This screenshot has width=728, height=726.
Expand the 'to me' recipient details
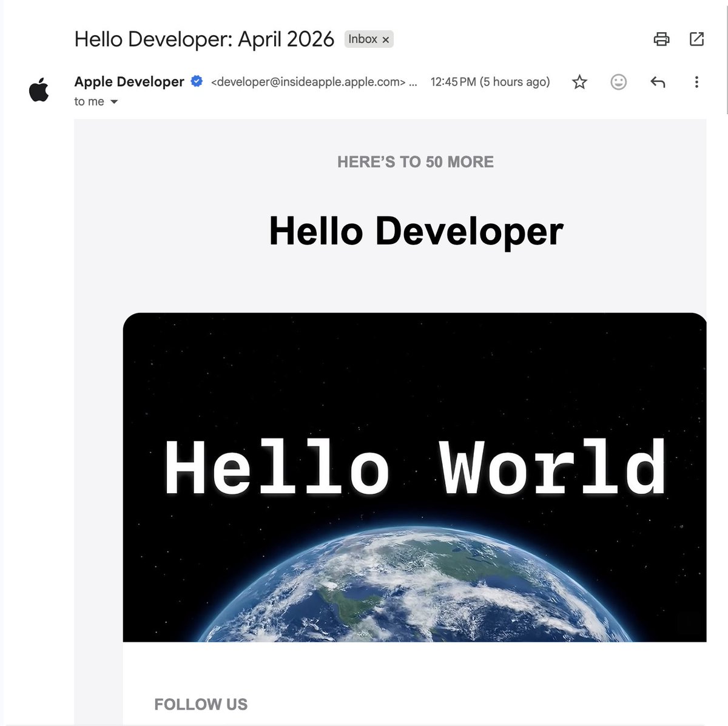(89, 101)
